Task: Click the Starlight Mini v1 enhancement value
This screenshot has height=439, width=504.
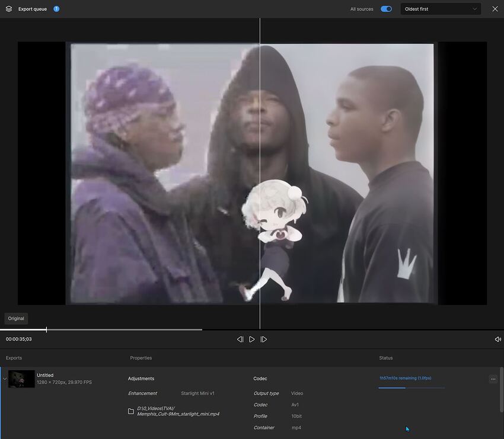Action: [197, 393]
